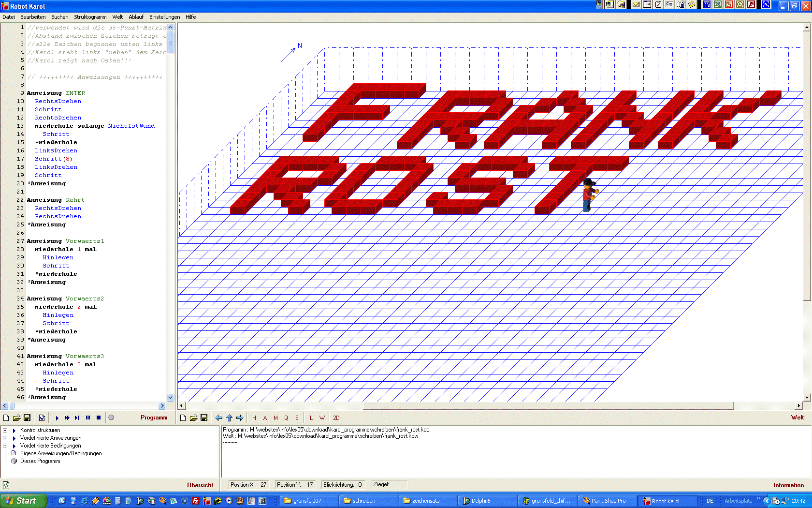This screenshot has height=508, width=812.
Task: Click the M (Marke) button in the world toolbar
Action: [x=275, y=418]
